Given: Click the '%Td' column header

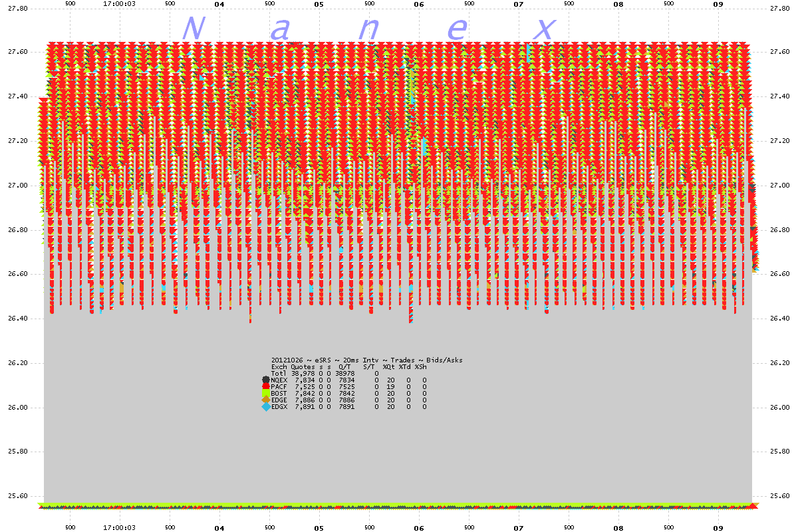Looking at the screenshot, I should tap(405, 367).
